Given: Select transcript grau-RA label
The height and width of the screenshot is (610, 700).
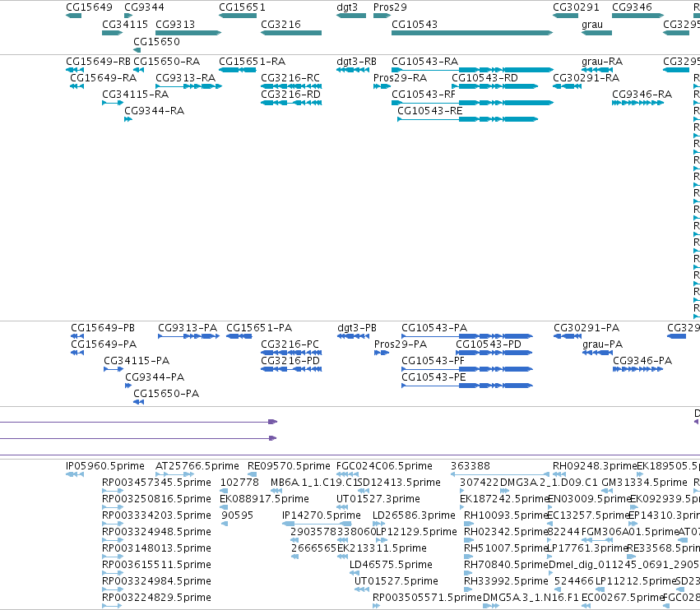Looking at the screenshot, I should [602, 62].
